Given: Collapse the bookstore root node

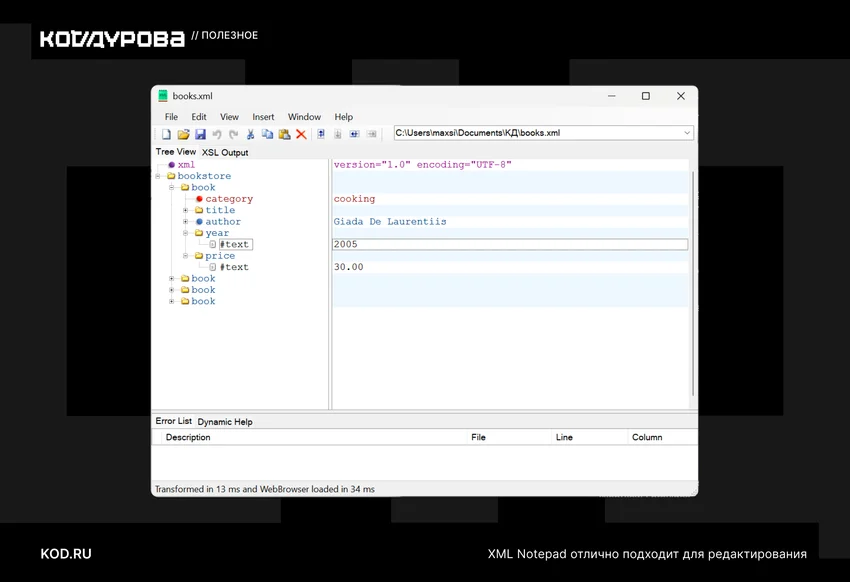Looking at the screenshot, I should coord(158,176).
